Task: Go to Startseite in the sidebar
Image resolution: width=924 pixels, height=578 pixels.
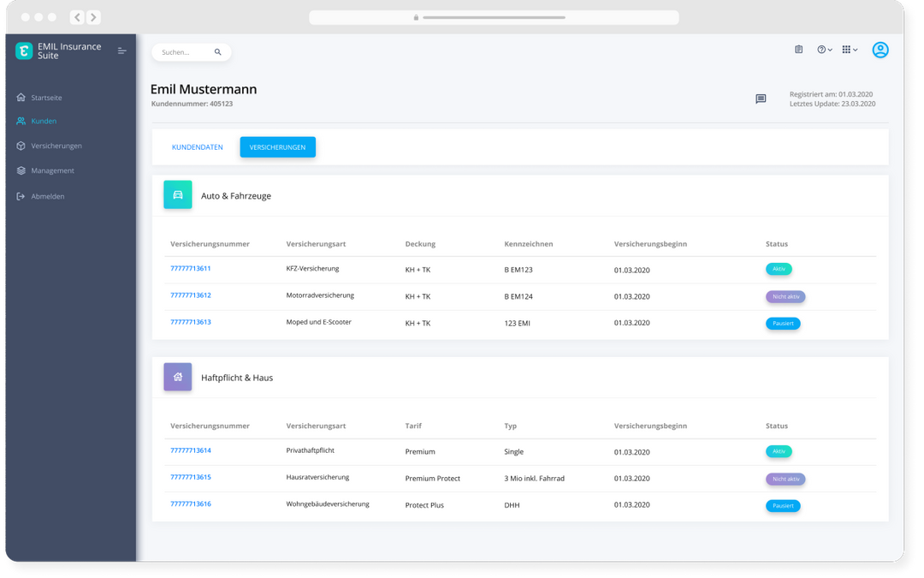Action: pyautogui.click(x=46, y=98)
